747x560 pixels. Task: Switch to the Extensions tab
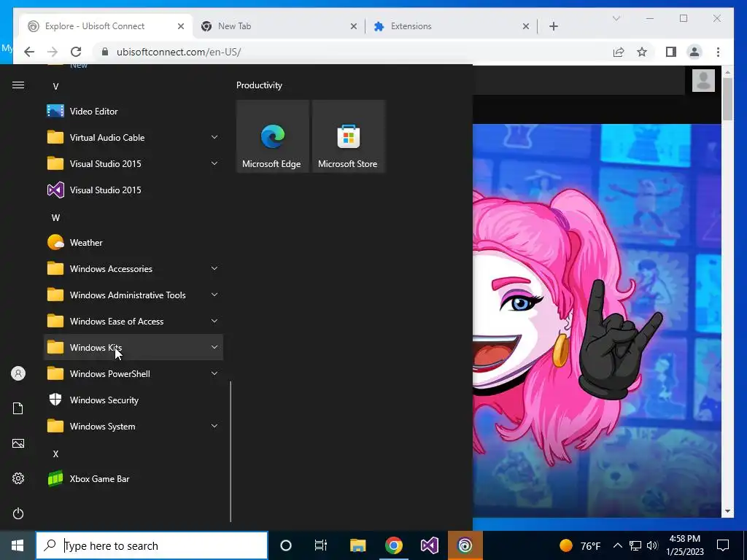(451, 26)
